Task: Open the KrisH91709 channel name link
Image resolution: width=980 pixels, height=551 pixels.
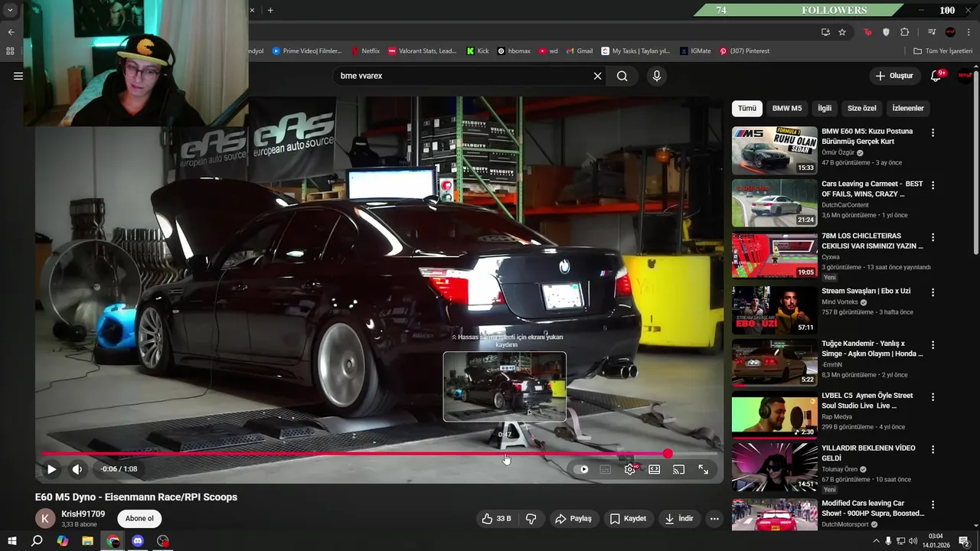Action: [83, 514]
